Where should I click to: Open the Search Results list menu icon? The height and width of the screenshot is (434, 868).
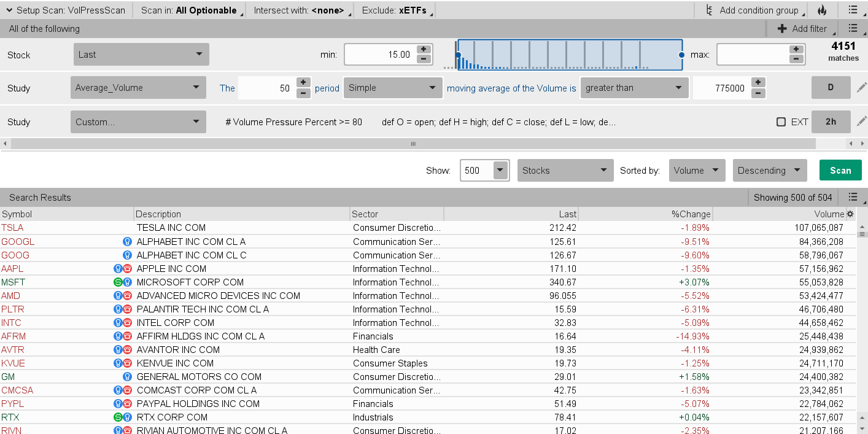tap(853, 197)
